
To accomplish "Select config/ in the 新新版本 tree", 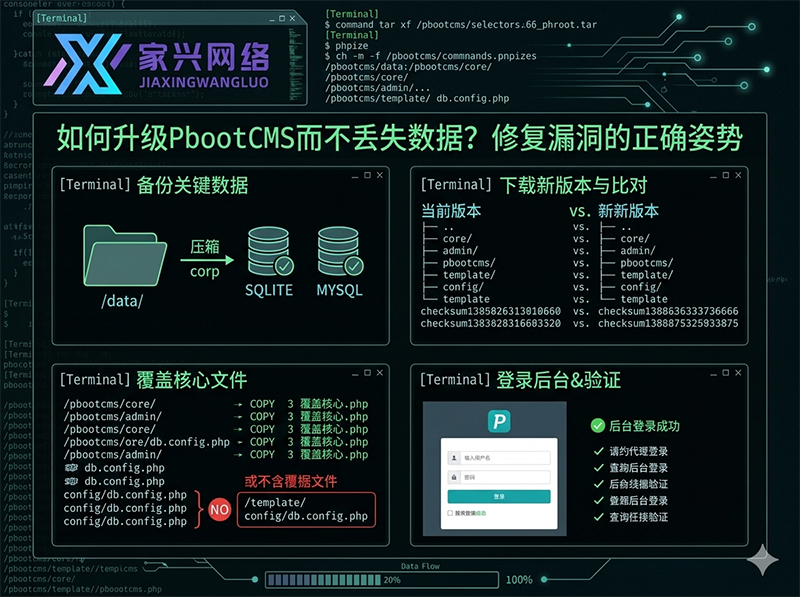I will point(641,287).
